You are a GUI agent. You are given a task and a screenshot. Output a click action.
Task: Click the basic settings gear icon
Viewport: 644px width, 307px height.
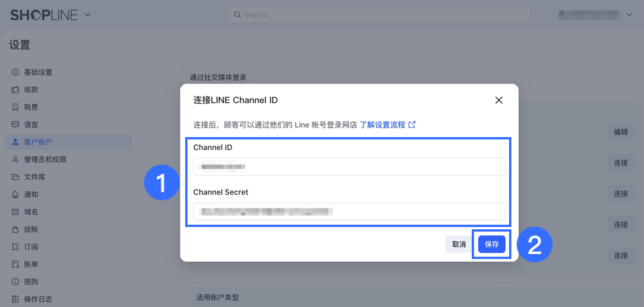[x=15, y=72]
